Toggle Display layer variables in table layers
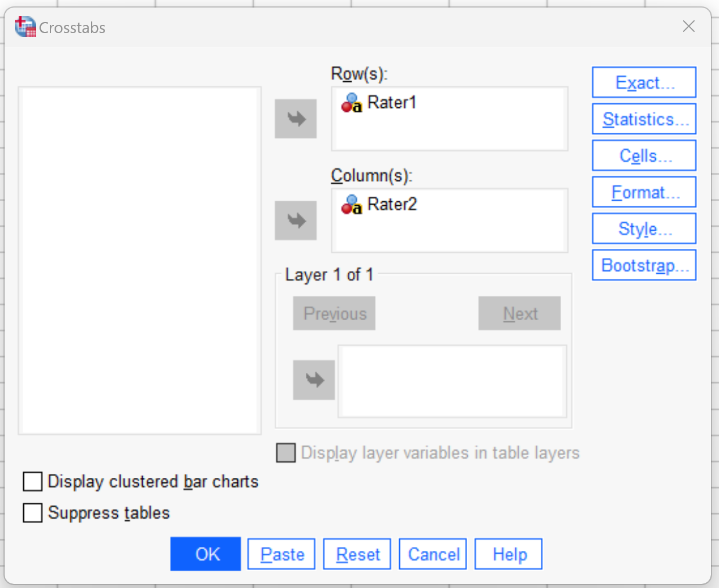Viewport: 719px width, 588px height. tap(286, 453)
